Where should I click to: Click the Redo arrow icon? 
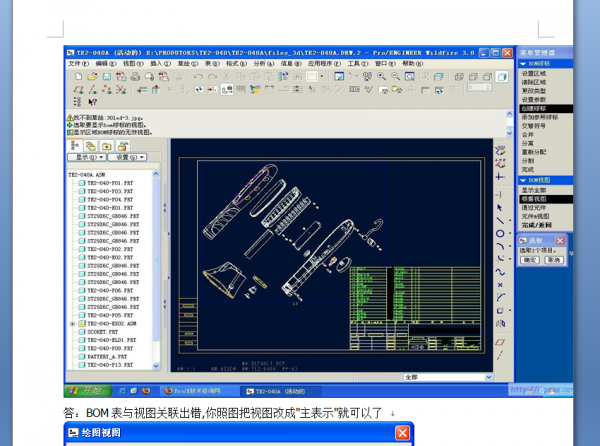tap(212, 77)
